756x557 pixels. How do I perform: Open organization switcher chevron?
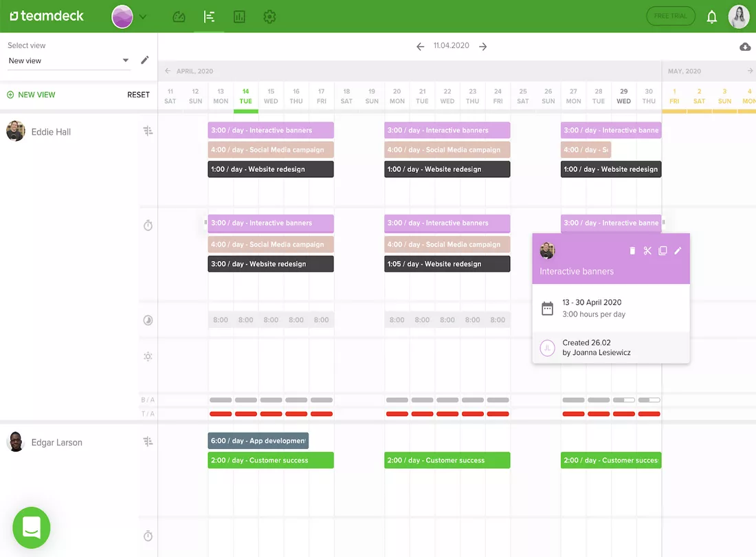143,17
